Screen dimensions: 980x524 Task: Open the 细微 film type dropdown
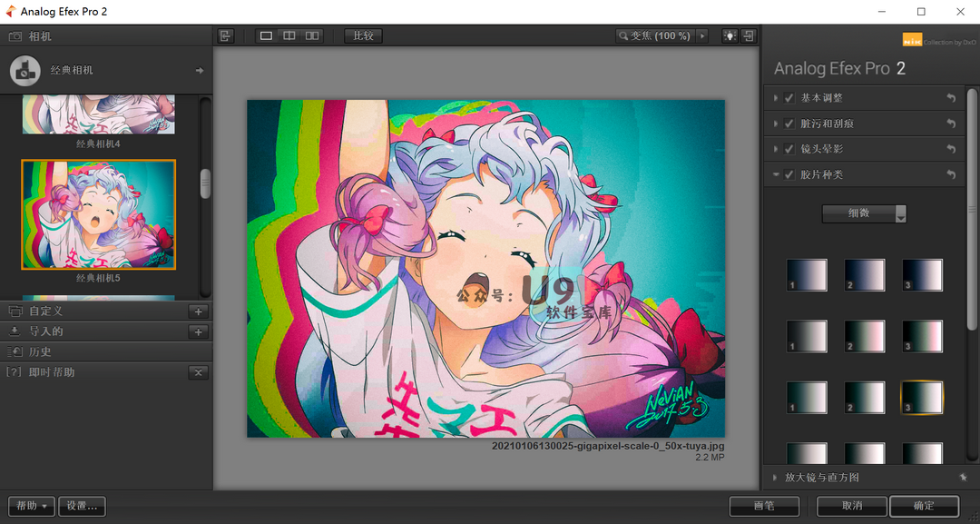(x=864, y=213)
